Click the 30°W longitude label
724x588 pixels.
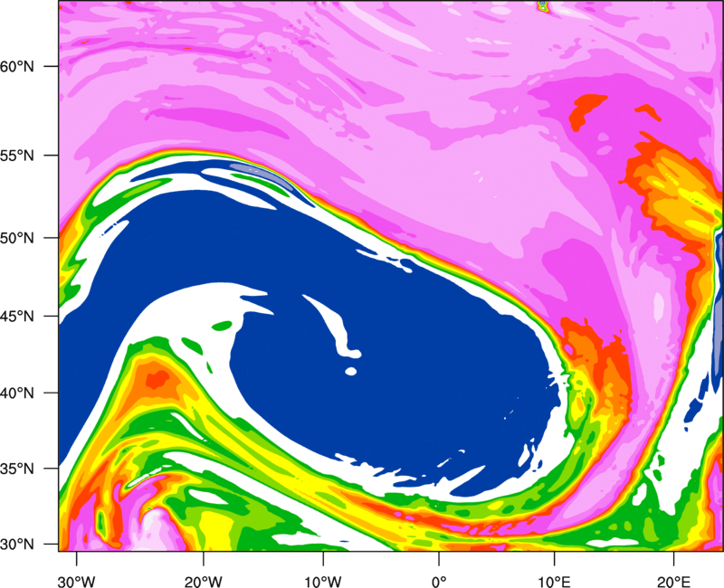(x=77, y=582)
